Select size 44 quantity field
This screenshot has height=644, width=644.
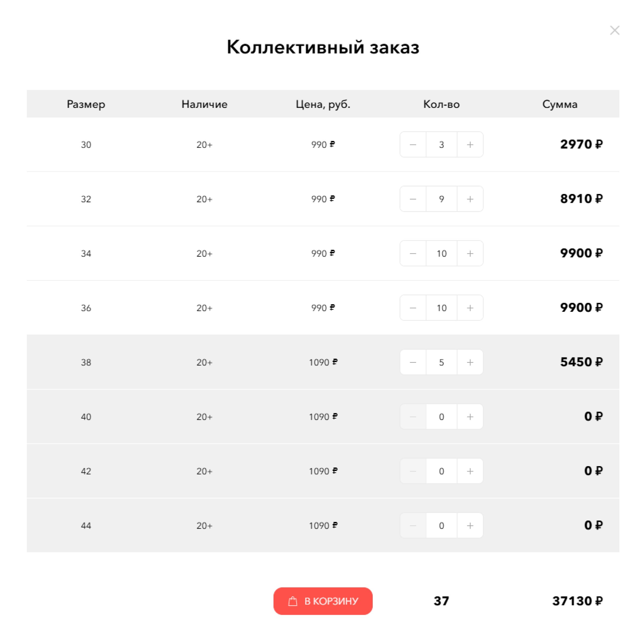pos(441,525)
